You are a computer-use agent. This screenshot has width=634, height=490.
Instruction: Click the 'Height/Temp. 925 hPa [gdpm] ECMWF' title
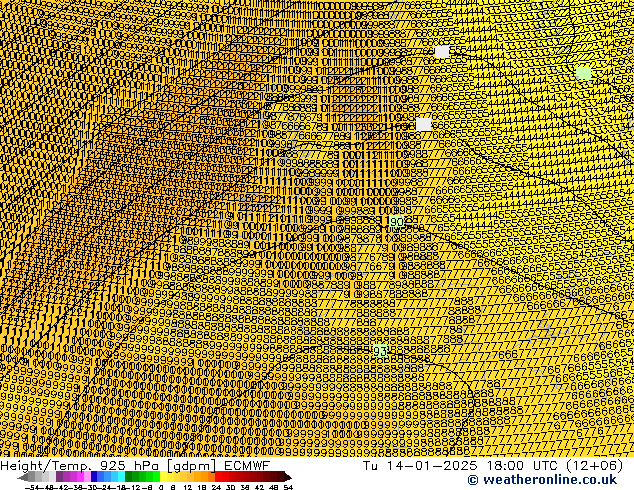pos(135,465)
